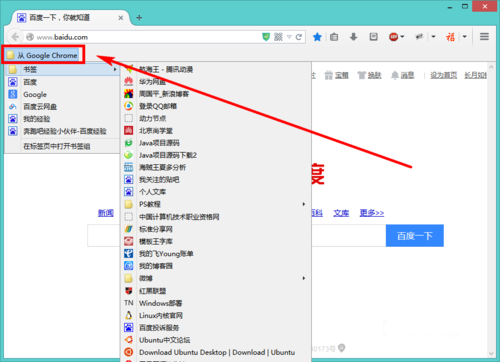Select 奔跑吧经验小伙伴-百度经验 bookmark
The height and width of the screenshot is (362, 500).
point(62,131)
